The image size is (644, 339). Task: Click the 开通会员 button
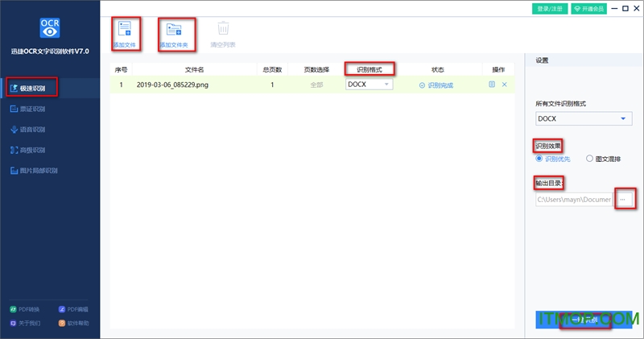(589, 9)
